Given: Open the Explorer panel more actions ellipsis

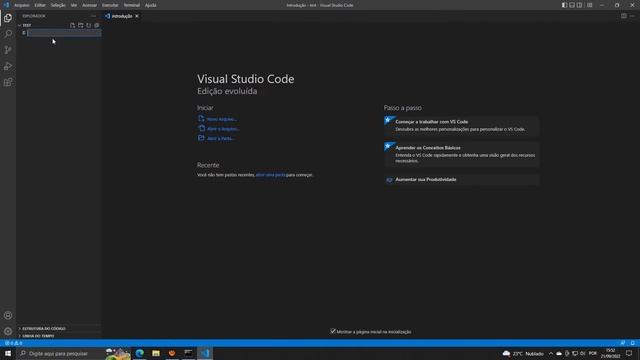Looking at the screenshot, I should [x=94, y=16].
